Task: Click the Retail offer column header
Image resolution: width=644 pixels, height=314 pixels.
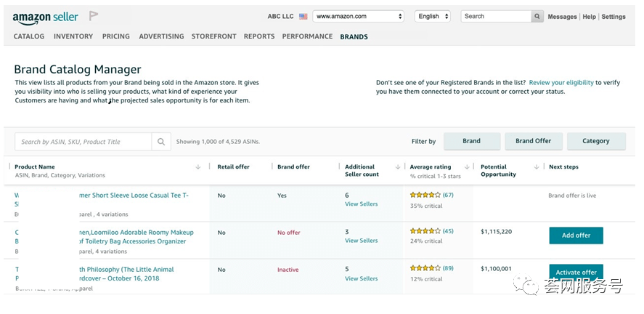Action: (x=233, y=167)
